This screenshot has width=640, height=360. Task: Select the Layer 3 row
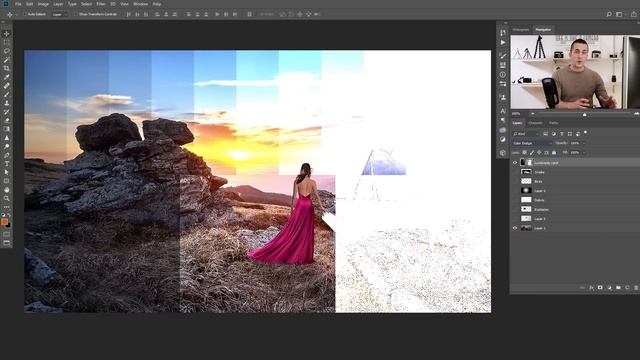point(575,219)
